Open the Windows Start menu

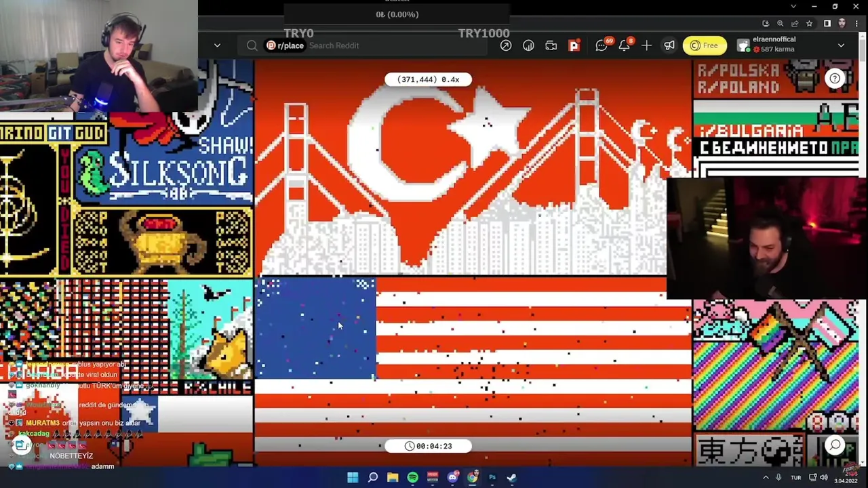coord(353,477)
